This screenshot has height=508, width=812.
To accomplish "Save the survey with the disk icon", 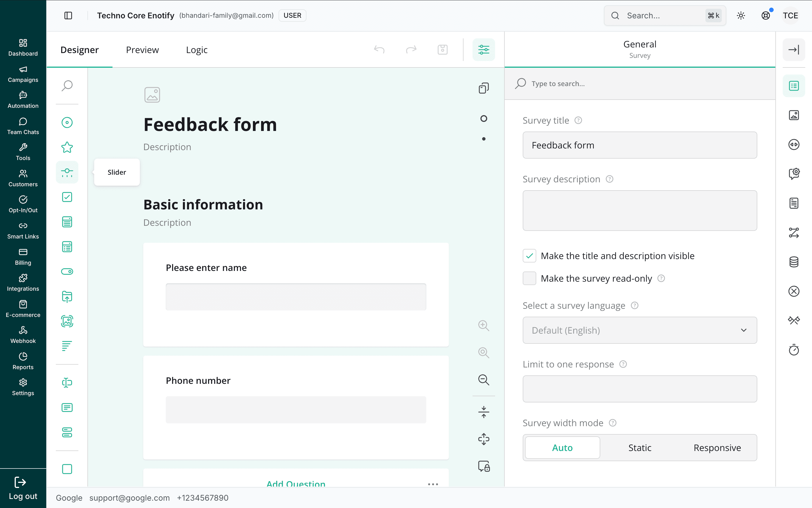I will tap(443, 50).
